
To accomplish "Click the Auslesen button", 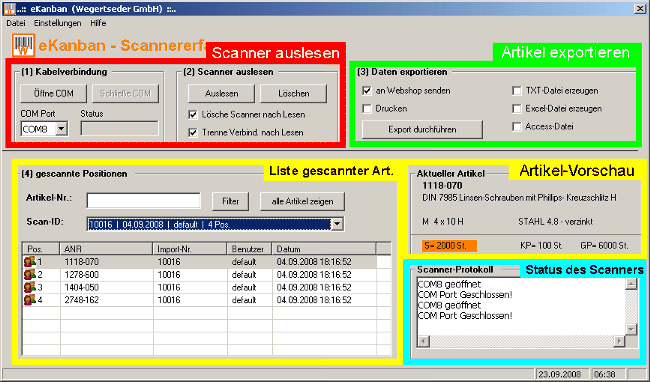I will coord(221,94).
